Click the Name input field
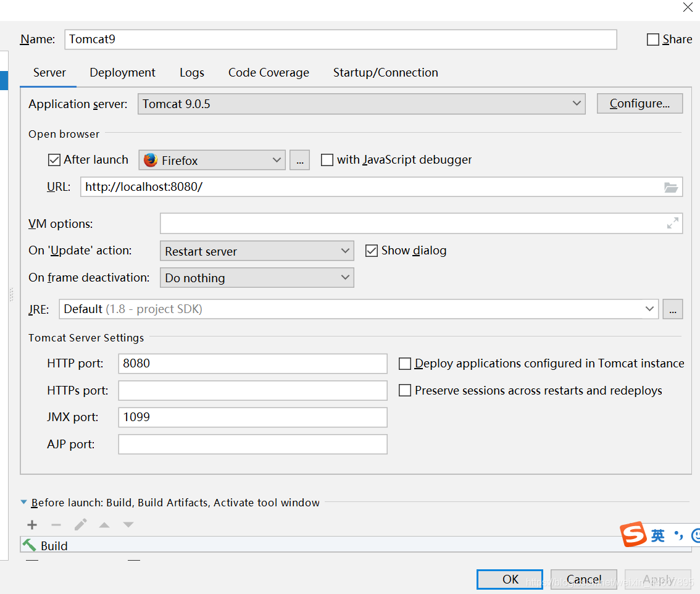The width and height of the screenshot is (700, 594). pyautogui.click(x=341, y=40)
